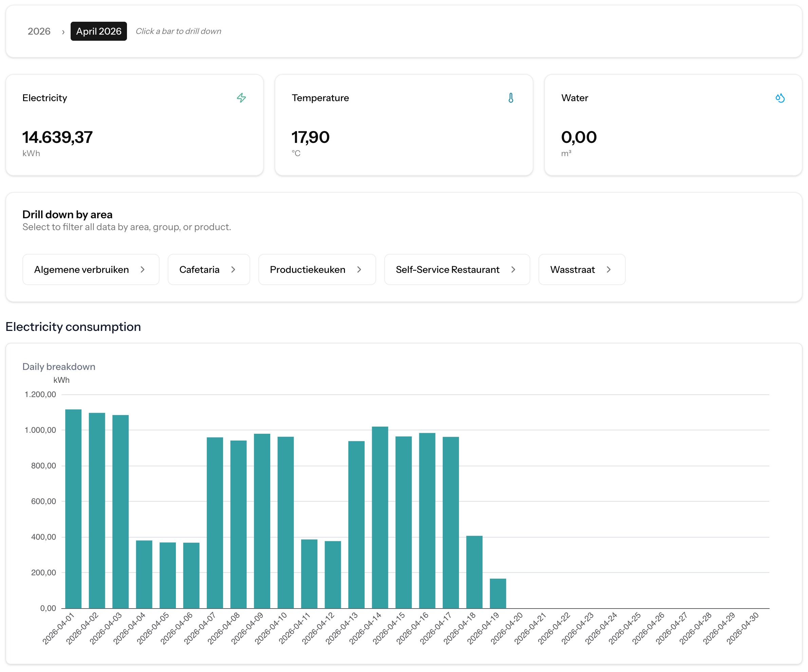Click the 1.200,00 y-axis label
The width and height of the screenshot is (808, 672).
[40, 394]
